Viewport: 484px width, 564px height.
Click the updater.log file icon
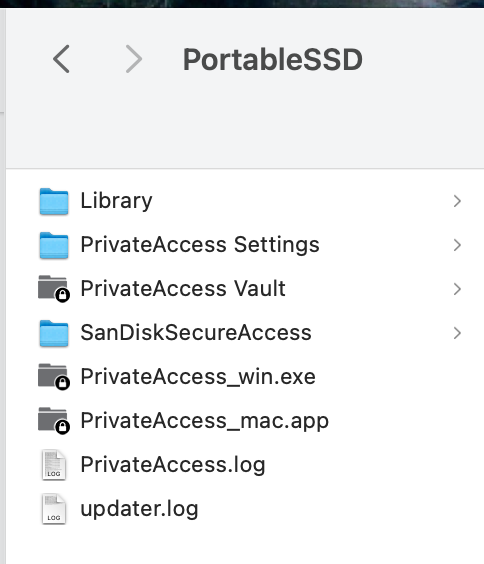54,509
